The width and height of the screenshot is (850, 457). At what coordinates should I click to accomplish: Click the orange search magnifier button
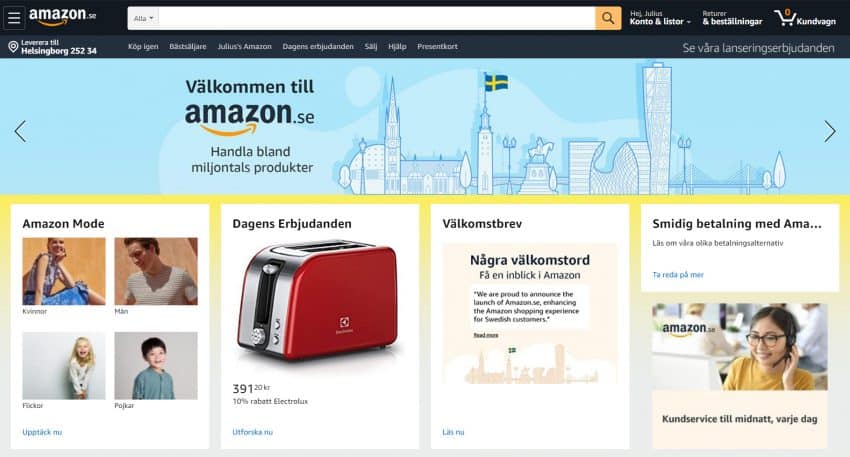[608, 18]
